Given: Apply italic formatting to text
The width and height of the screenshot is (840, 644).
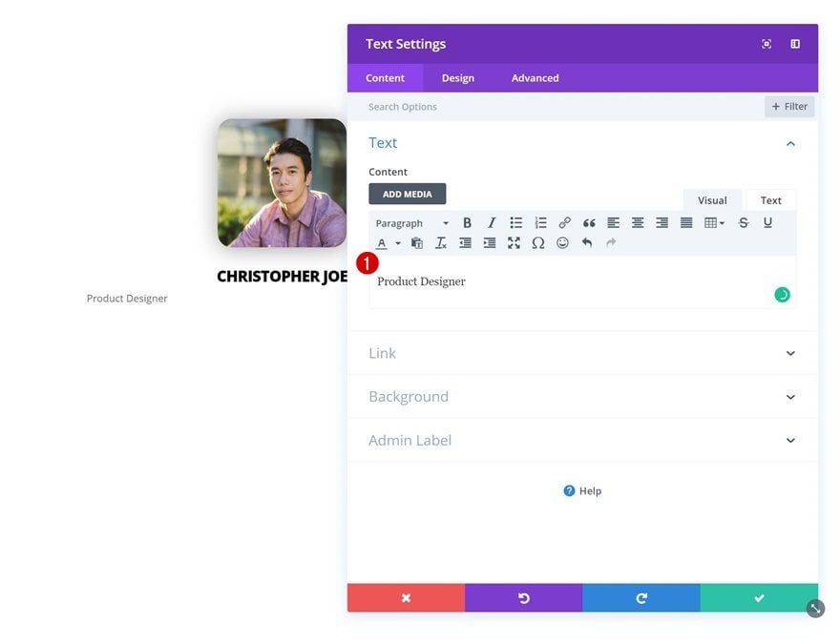Looking at the screenshot, I should (x=492, y=222).
